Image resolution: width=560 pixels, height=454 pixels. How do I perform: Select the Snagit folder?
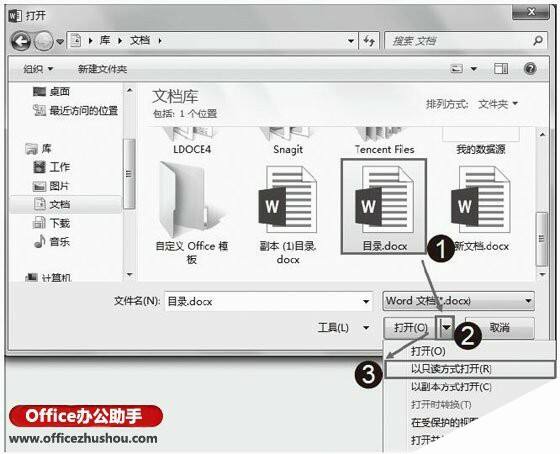pos(288,141)
